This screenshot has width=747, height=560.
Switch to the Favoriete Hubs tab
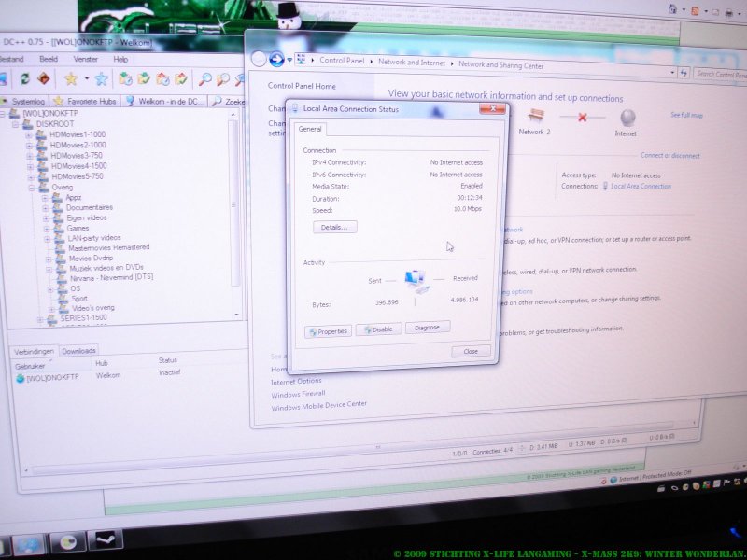[x=86, y=102]
